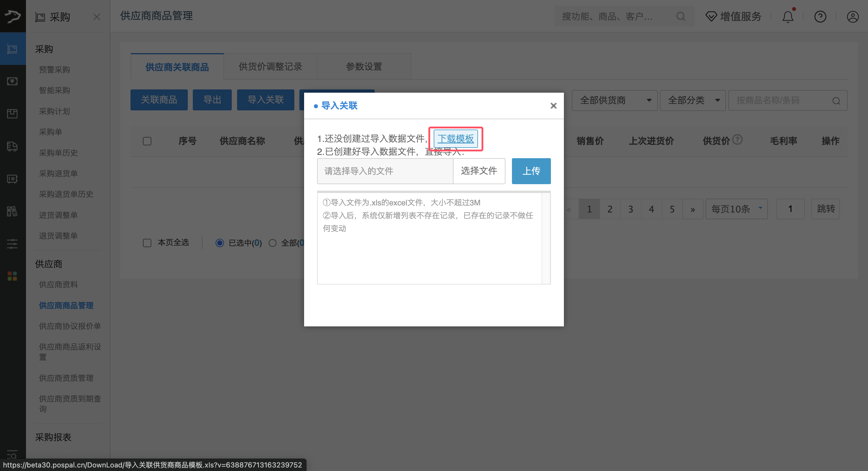The width and height of the screenshot is (868, 471).
Task: Open 进货调整单 menu item
Action: pos(58,215)
